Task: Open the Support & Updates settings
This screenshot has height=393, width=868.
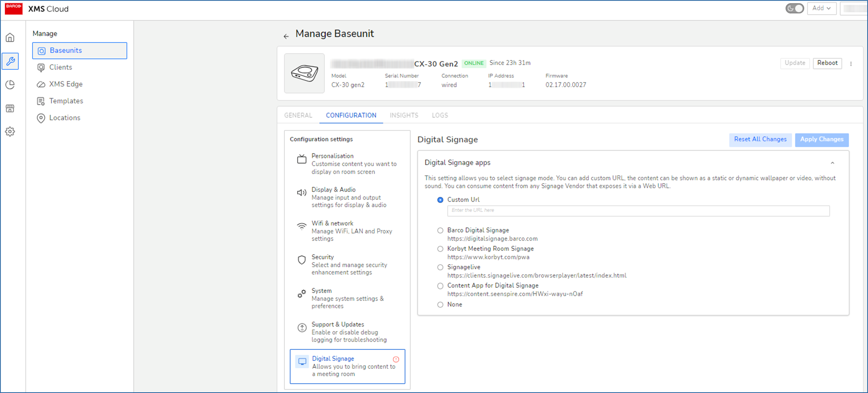Action: point(347,332)
